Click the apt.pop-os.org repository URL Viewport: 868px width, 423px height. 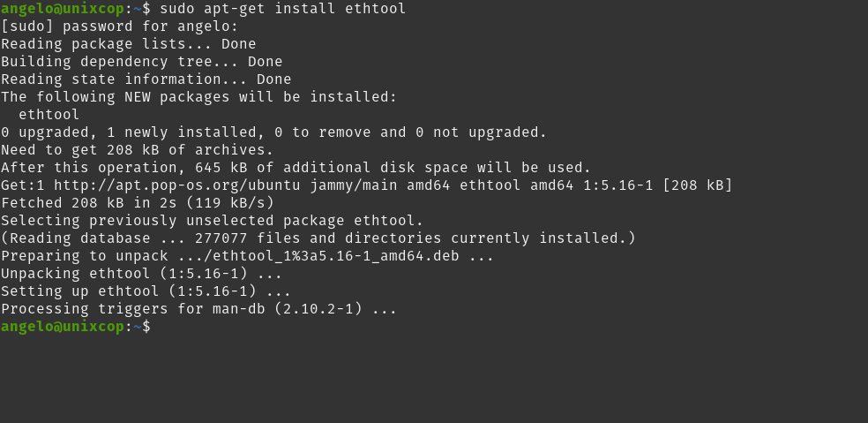tap(177, 185)
